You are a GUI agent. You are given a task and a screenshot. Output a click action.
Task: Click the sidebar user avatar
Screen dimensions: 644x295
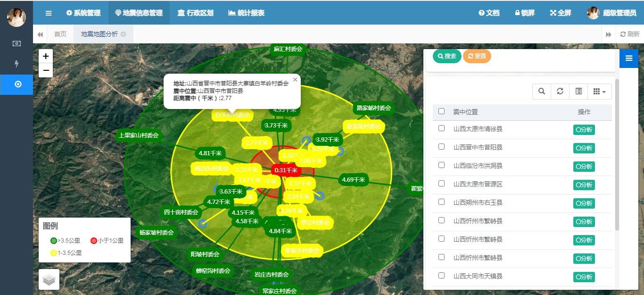tap(17, 17)
